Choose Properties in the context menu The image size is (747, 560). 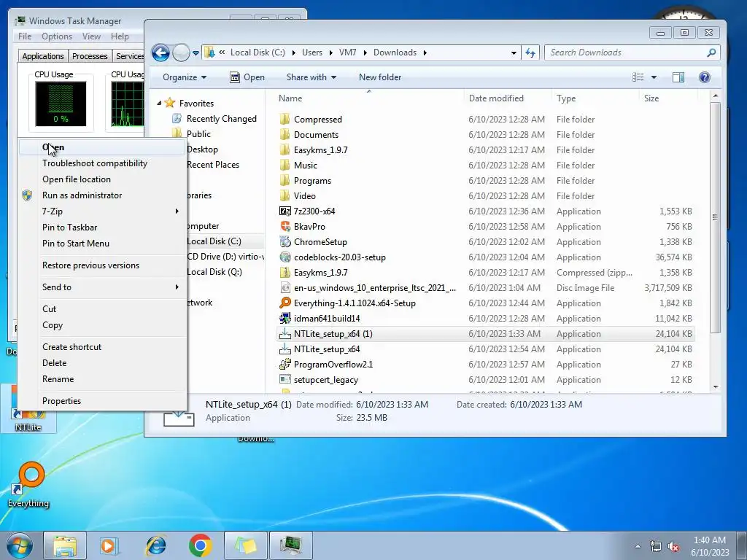102,401
